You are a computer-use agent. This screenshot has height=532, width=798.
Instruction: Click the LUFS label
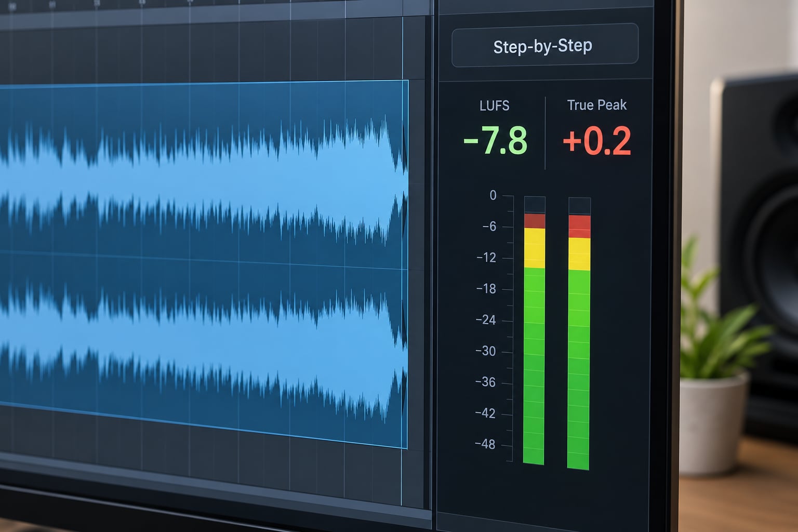pyautogui.click(x=494, y=106)
